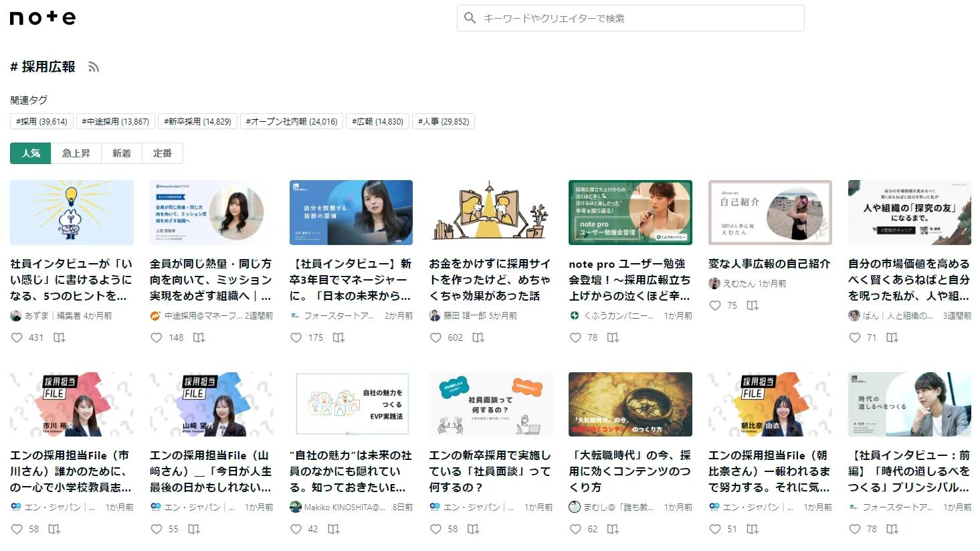Viewport: 980px width, 551px height.
Task: Like the article with 602 likes
Action: click(435, 337)
